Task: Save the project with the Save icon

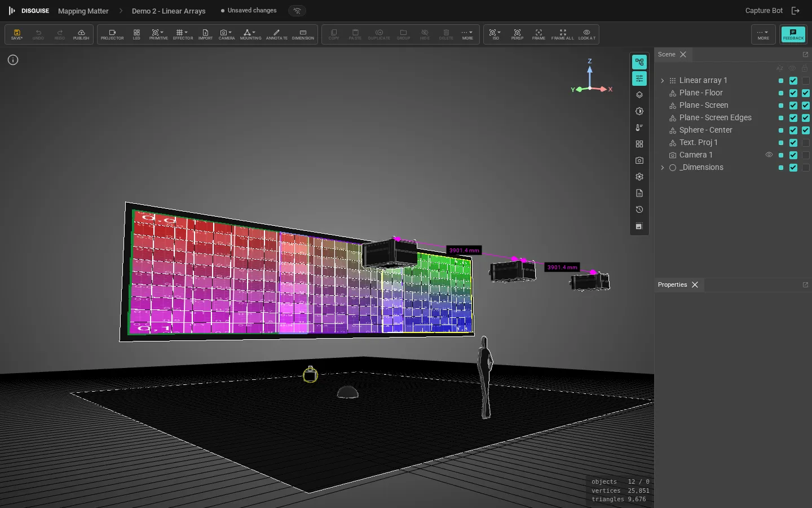Action: coord(17,34)
